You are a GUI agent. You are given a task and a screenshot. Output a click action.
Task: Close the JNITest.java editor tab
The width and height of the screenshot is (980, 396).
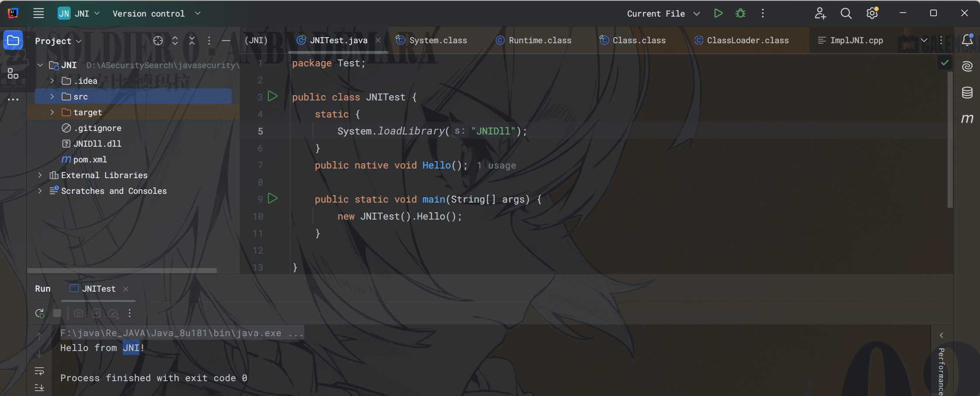coord(378,40)
